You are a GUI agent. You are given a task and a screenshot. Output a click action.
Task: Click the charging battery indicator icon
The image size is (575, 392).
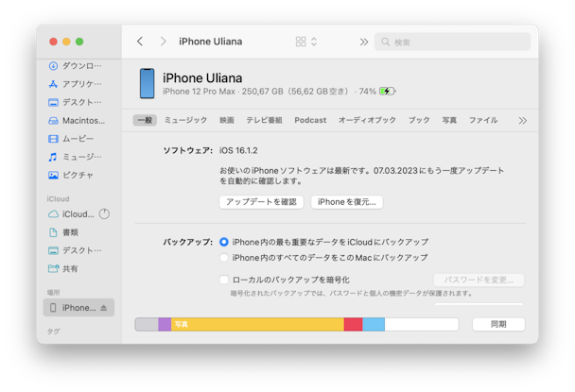click(388, 91)
